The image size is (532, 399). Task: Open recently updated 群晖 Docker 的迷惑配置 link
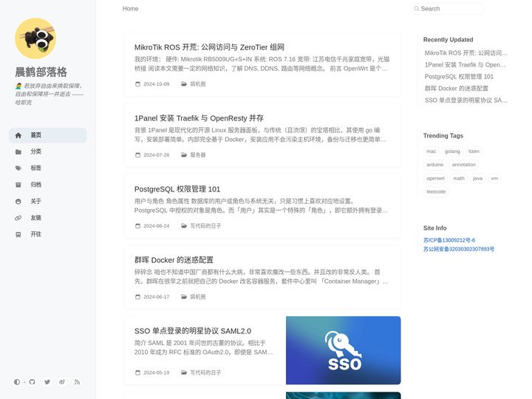tap(457, 88)
